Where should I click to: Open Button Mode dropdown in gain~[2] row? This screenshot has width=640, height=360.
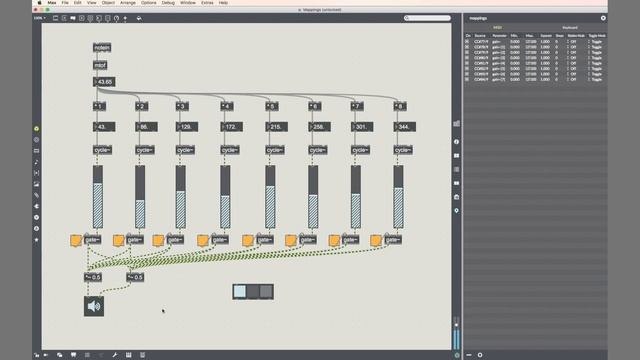coord(572,52)
